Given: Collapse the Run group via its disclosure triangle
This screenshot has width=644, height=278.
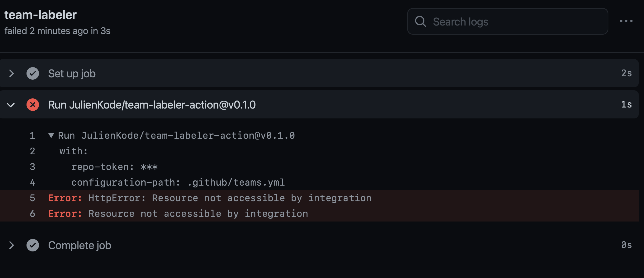Looking at the screenshot, I should pyautogui.click(x=51, y=135).
